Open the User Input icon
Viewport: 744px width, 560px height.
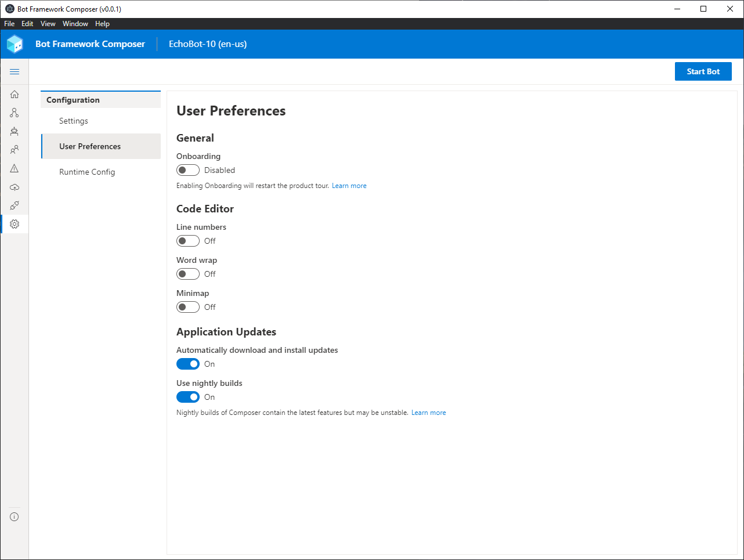(x=15, y=150)
